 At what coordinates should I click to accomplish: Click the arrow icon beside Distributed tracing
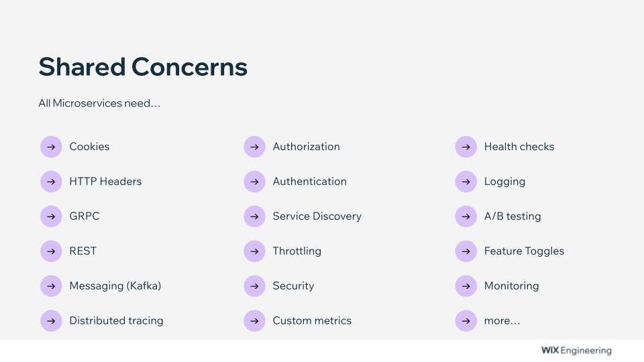(x=51, y=321)
